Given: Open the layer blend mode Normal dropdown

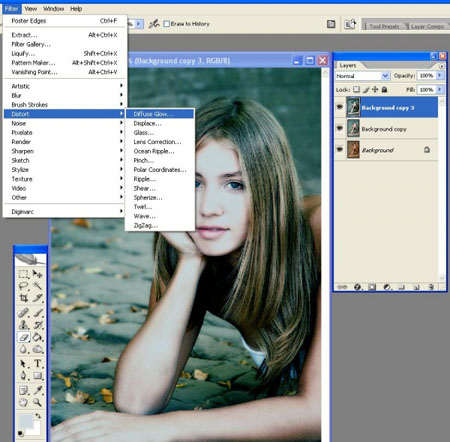Looking at the screenshot, I should (362, 76).
